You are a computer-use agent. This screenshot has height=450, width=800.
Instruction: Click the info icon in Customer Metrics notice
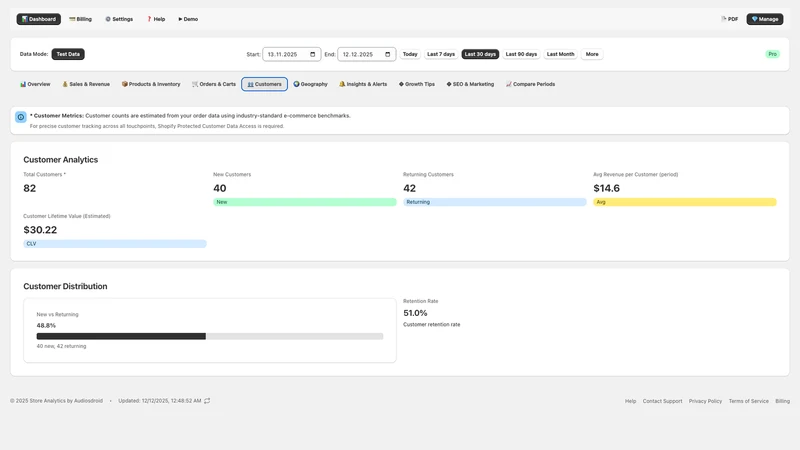pyautogui.click(x=21, y=117)
